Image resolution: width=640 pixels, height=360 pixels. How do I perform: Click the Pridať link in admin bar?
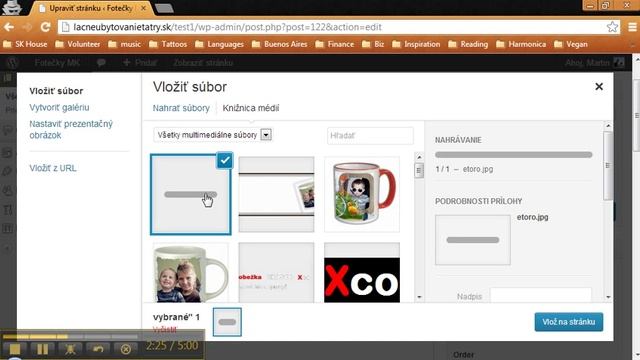(x=140, y=62)
